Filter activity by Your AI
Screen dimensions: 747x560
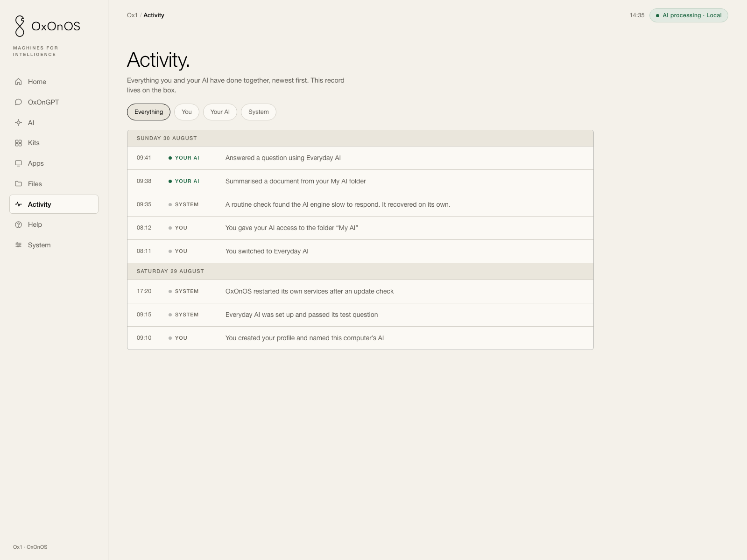tap(220, 112)
